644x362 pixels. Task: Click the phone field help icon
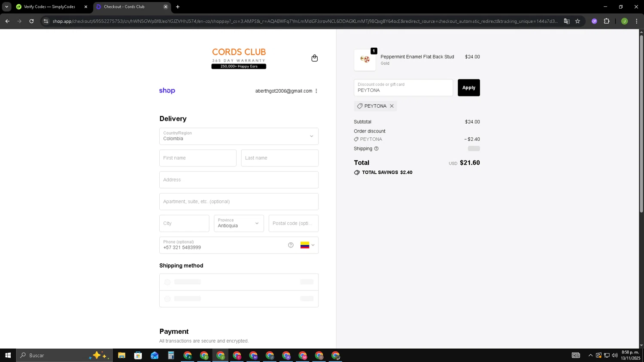coord(291,245)
